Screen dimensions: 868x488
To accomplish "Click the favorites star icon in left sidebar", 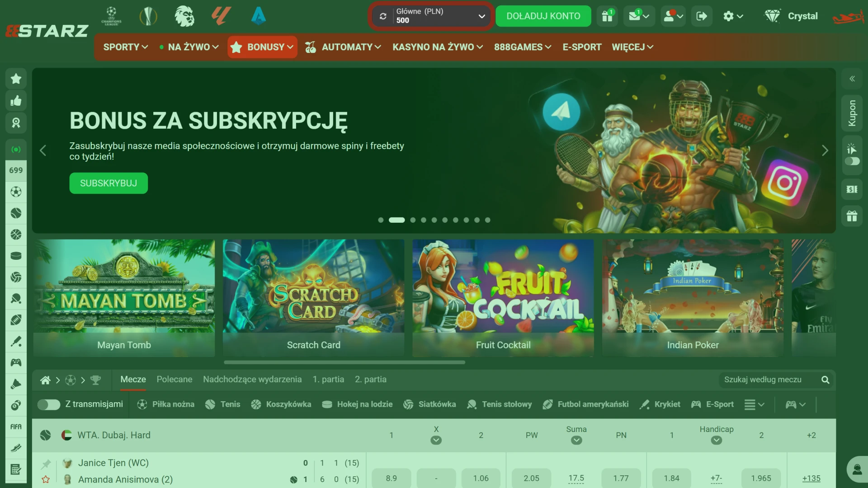I will pos(16,79).
